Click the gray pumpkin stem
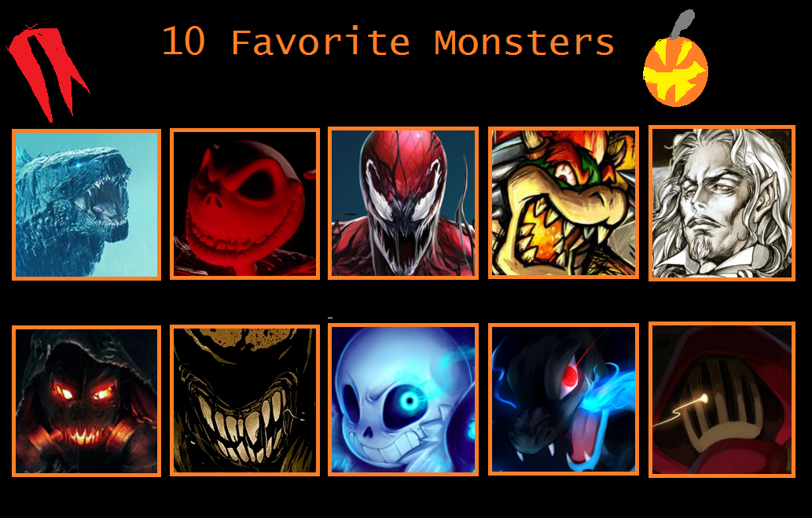 click(x=682, y=24)
